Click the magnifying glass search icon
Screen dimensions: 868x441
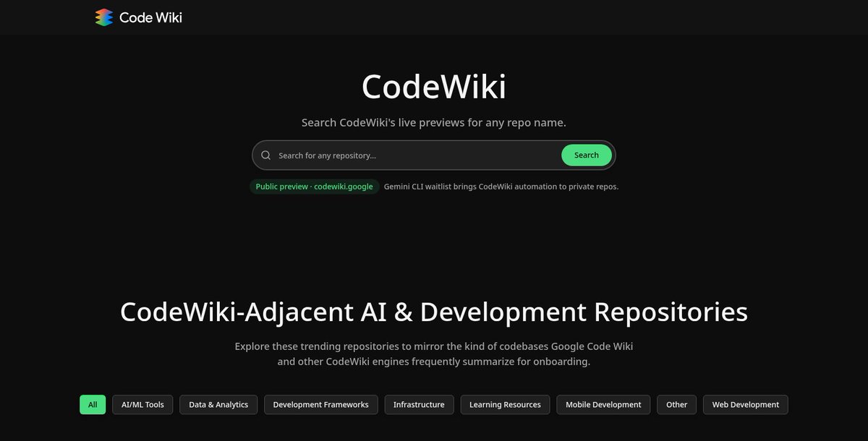click(x=266, y=155)
